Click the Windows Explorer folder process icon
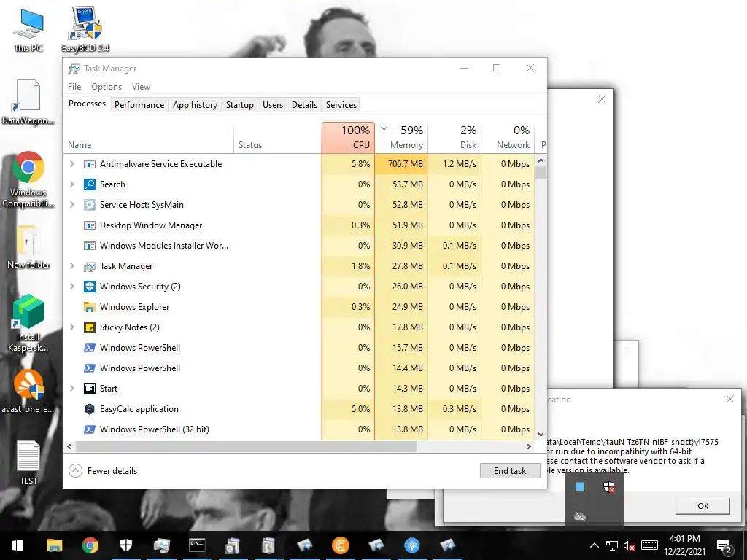The height and width of the screenshot is (560, 747). pos(89,307)
